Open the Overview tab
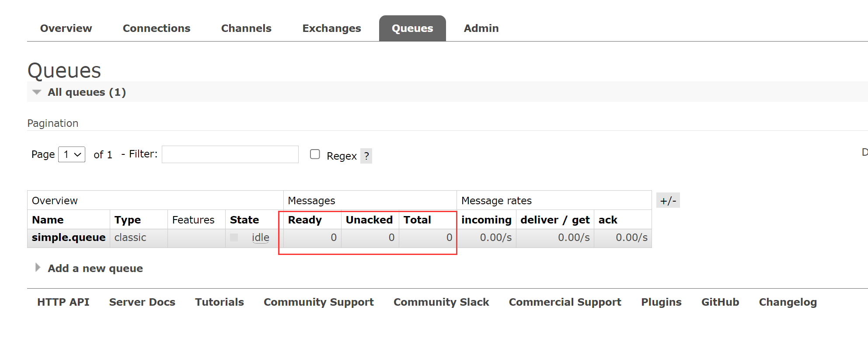The image size is (868, 349). pos(66,28)
